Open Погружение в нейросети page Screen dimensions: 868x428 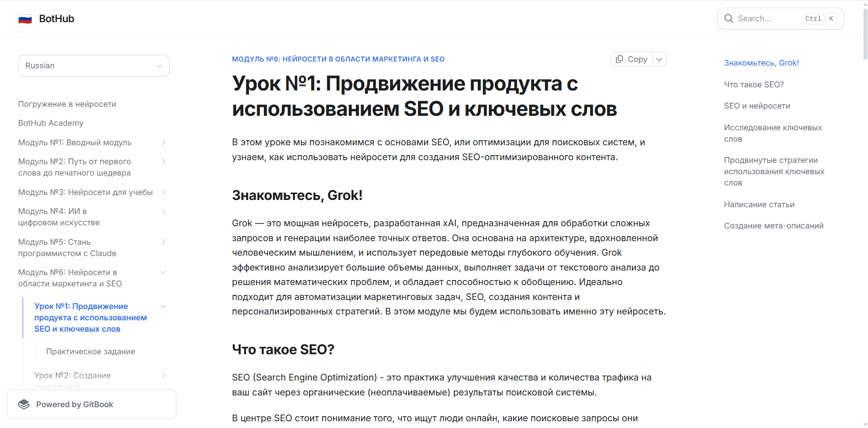click(67, 104)
